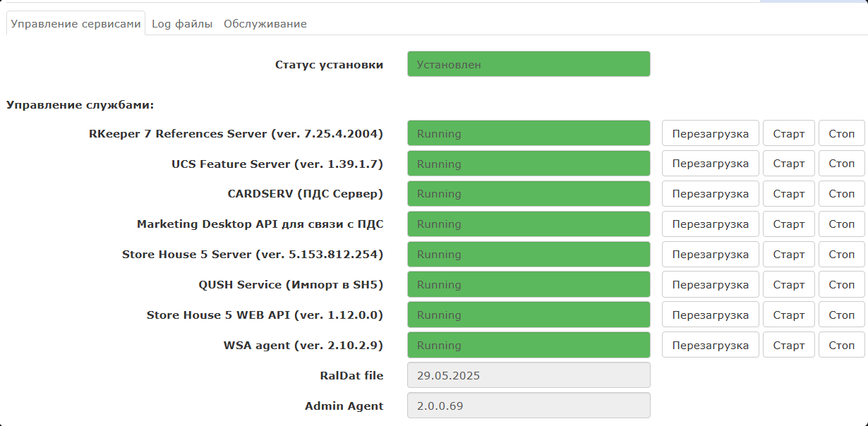Start the UCS Feature Server service
Image resolution: width=868 pixels, height=426 pixels.
[x=788, y=164]
